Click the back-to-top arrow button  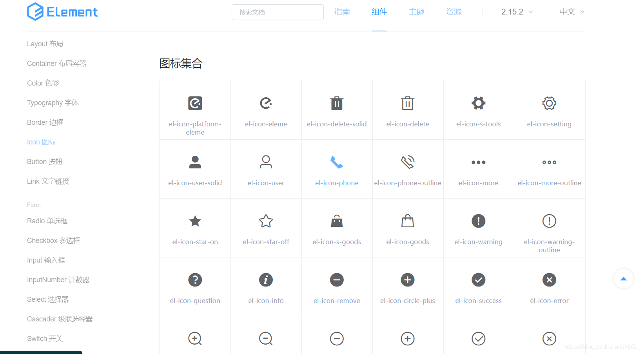coord(624,279)
